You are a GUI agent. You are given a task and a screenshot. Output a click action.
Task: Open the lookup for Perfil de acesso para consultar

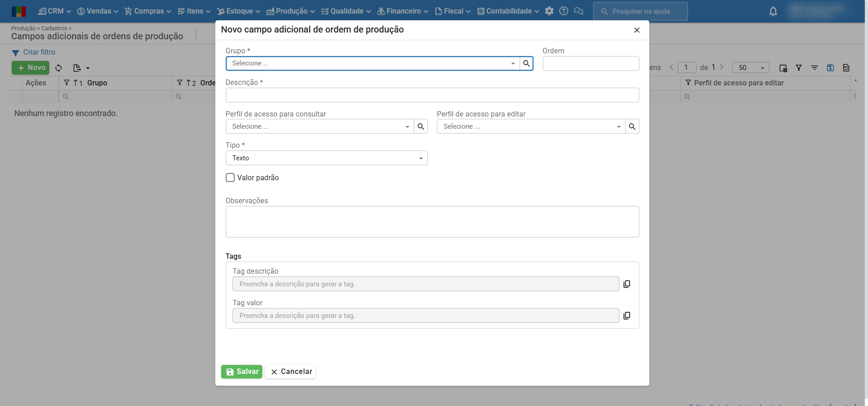point(420,127)
